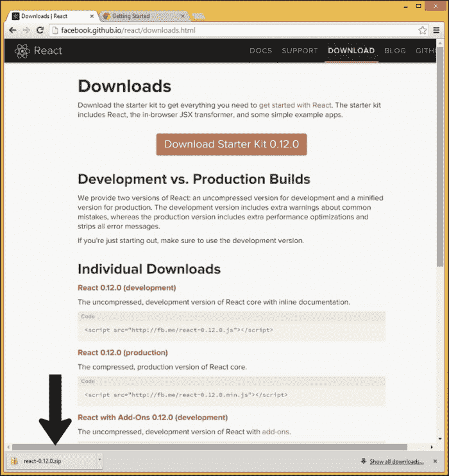Click the Downloads page heading
449x476 pixels.
pyautogui.click(x=124, y=86)
